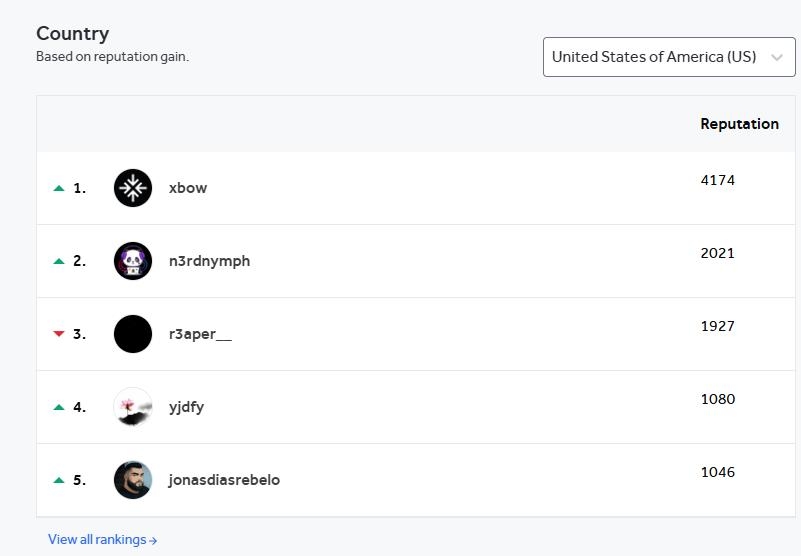The height and width of the screenshot is (556, 801).
Task: Visit n3rdnymph's profile via username
Action: (209, 261)
